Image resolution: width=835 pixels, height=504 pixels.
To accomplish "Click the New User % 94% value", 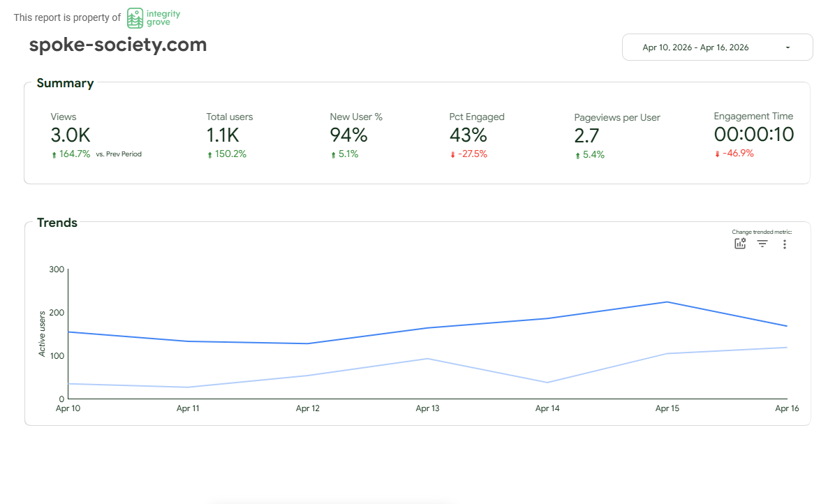I will coord(348,135).
